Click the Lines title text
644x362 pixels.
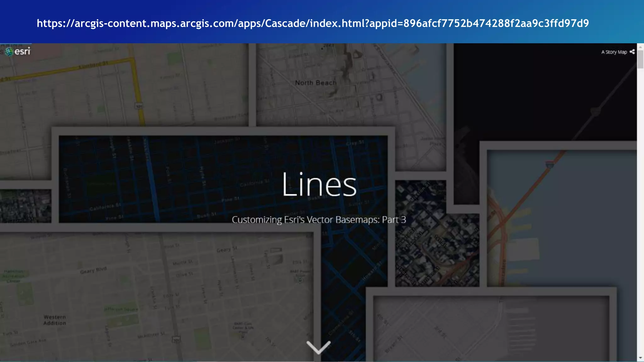click(319, 184)
